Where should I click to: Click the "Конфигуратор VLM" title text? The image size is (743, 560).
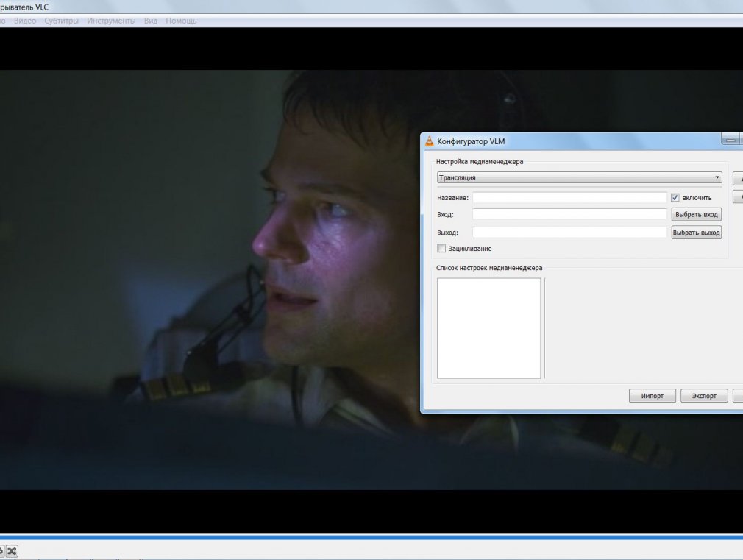click(x=471, y=141)
